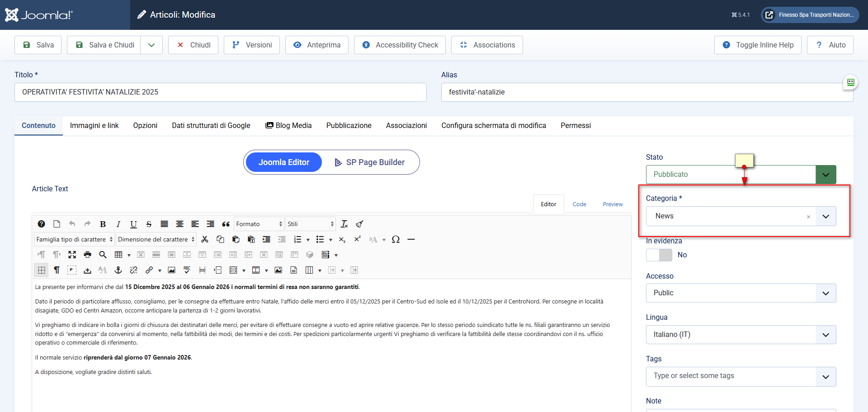The height and width of the screenshot is (412, 868).
Task: Click the scissors cut icon
Action: [205, 239]
